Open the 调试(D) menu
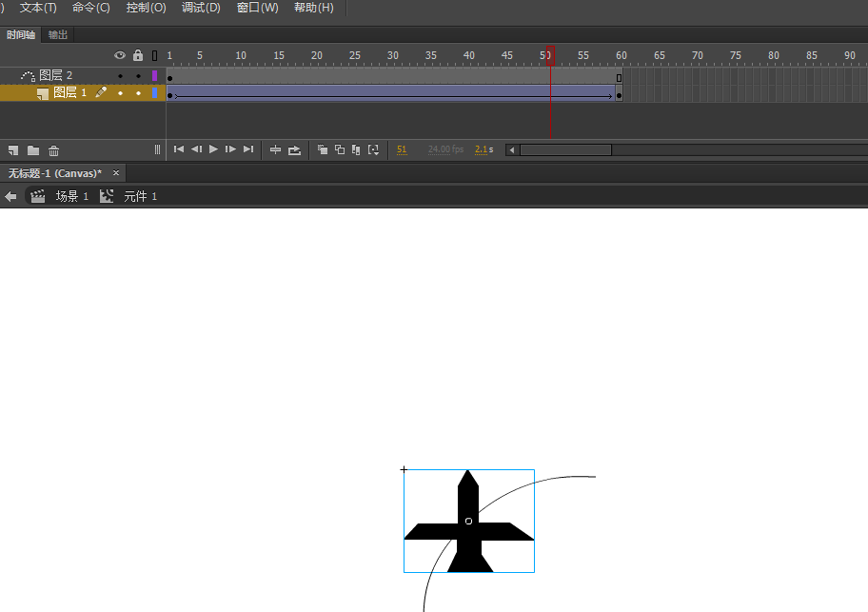 tap(201, 8)
